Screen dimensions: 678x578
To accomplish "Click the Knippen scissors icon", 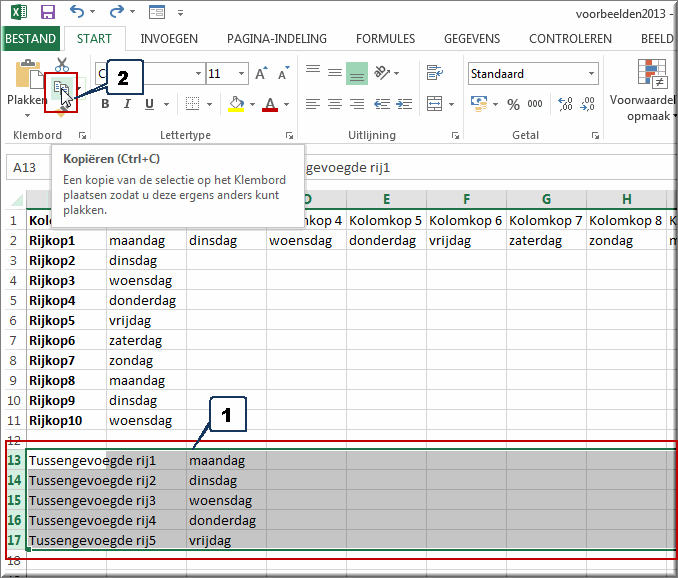I will (62, 66).
